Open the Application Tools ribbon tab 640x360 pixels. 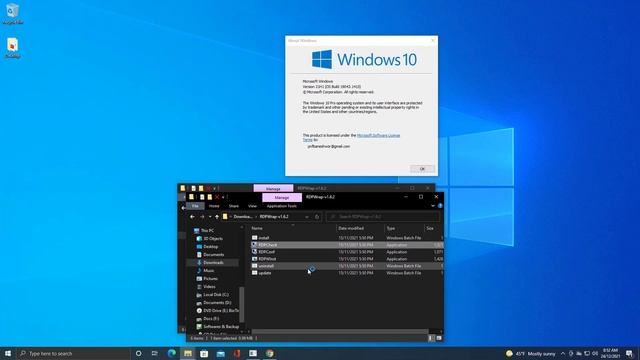tap(282, 206)
